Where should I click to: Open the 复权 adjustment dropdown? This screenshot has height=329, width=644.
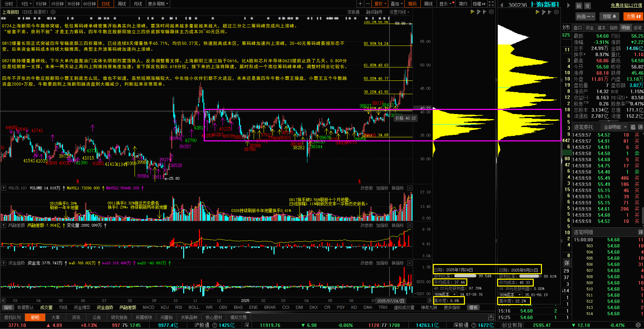380,4
